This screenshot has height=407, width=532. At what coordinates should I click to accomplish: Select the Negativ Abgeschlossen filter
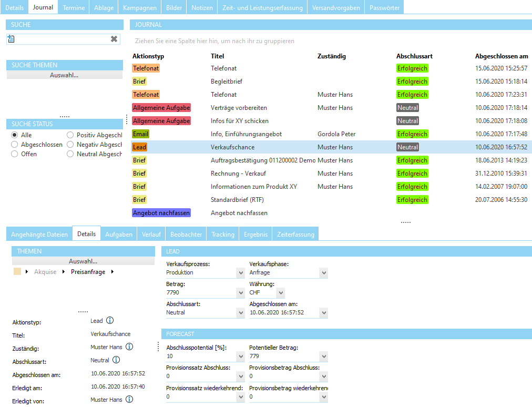(70, 144)
